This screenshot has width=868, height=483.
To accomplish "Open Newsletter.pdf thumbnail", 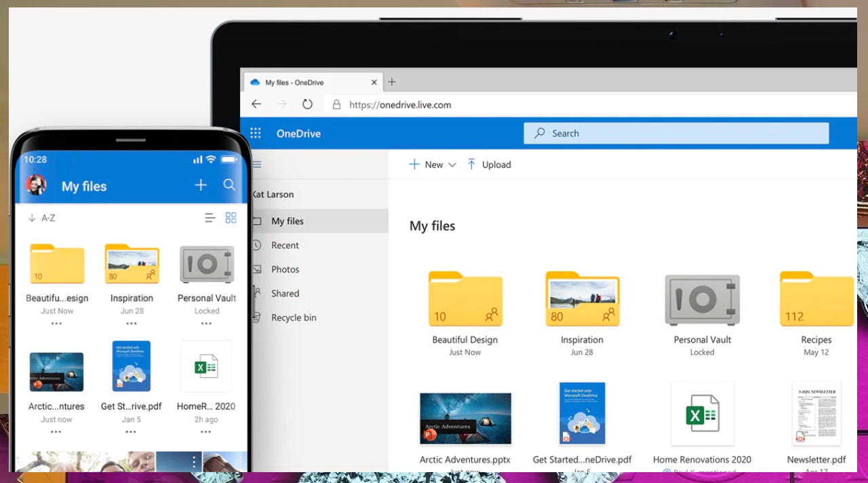I will [x=816, y=413].
